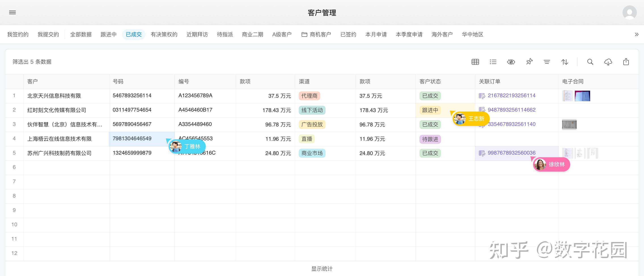The height and width of the screenshot is (276, 644).
Task: Open the search magnifier icon
Action: coord(590,62)
